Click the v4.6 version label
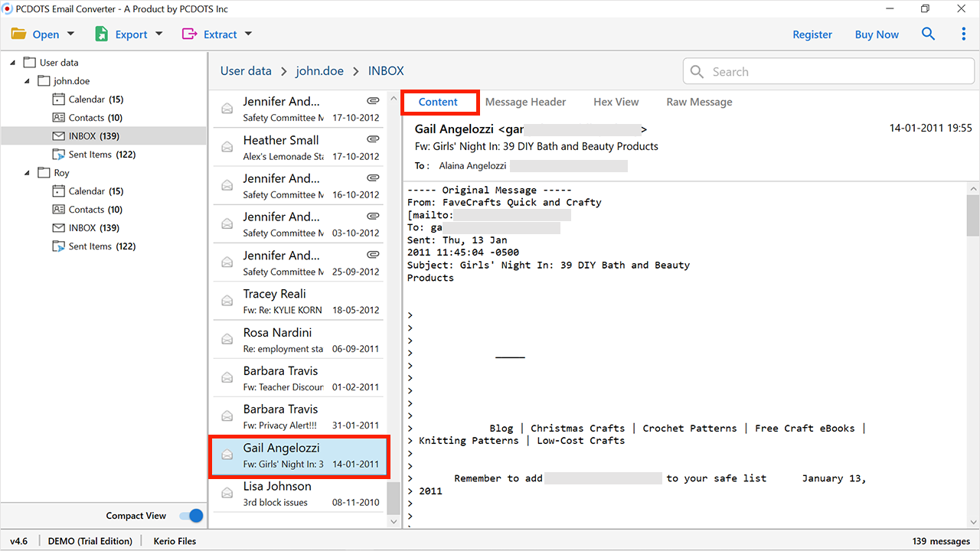The width and height of the screenshot is (980, 551). [18, 541]
